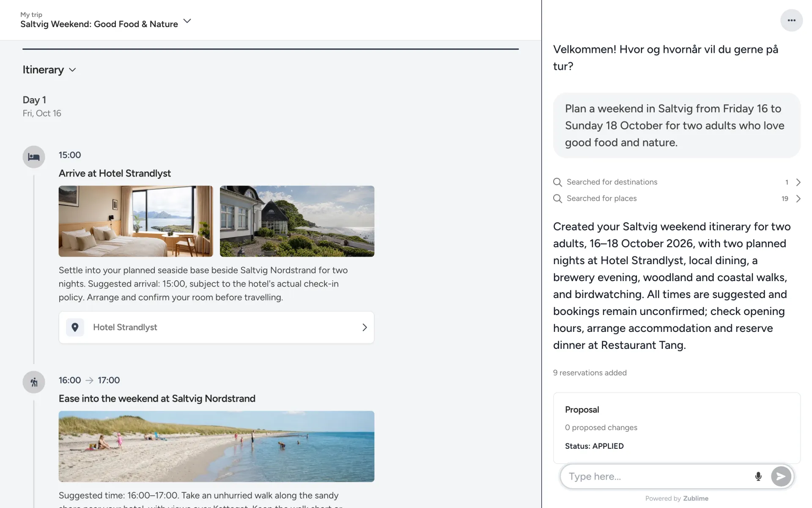The width and height of the screenshot is (812, 508).
Task: Open the hotel bedroom photo thumbnail
Action: (x=136, y=221)
